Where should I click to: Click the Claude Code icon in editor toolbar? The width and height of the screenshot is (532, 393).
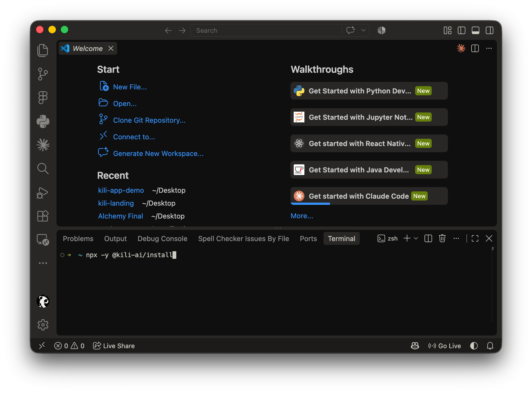click(461, 48)
